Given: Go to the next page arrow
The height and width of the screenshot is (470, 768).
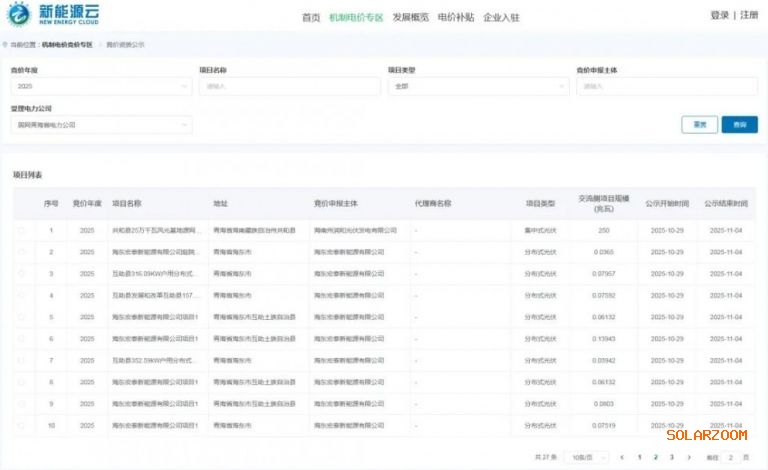Looking at the screenshot, I should 689,457.
